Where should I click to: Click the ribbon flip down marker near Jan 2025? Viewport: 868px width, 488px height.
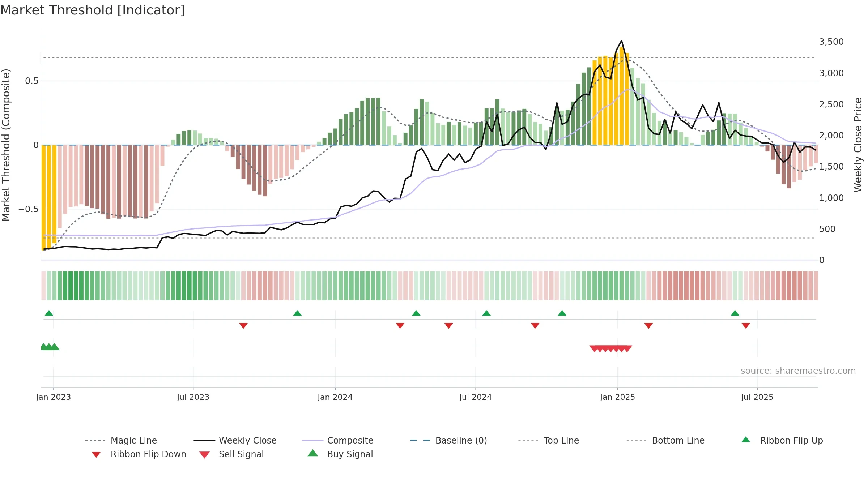click(648, 326)
